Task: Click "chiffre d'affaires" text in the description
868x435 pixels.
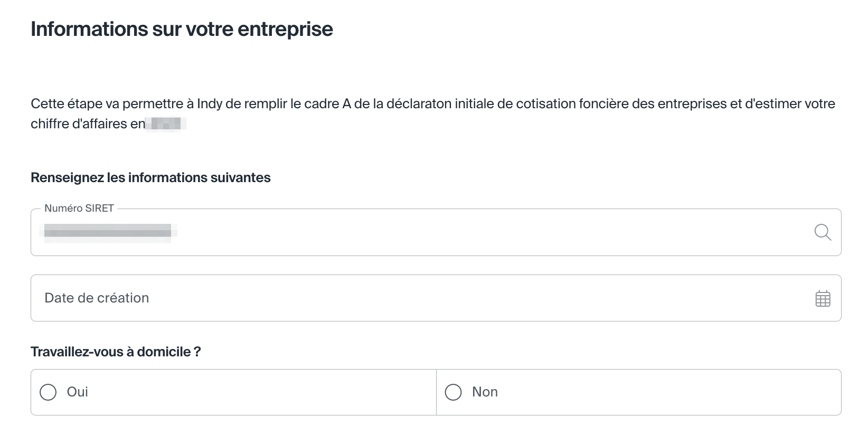Action: coord(79,124)
